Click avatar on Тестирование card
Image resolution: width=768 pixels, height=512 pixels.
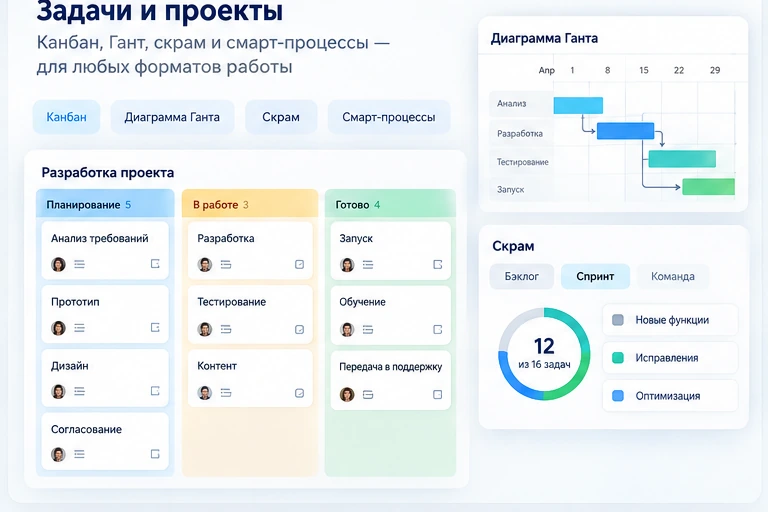pyautogui.click(x=205, y=329)
